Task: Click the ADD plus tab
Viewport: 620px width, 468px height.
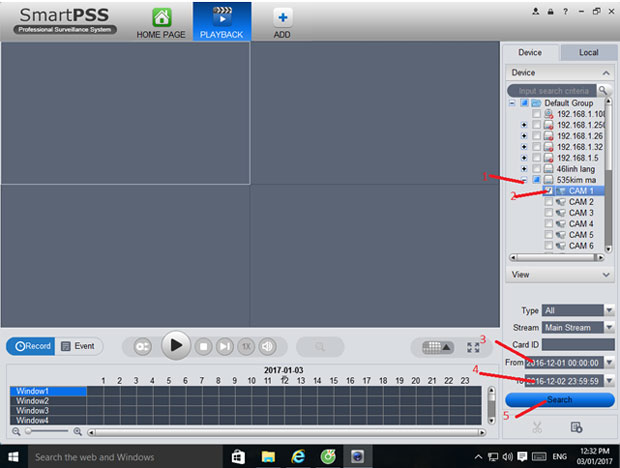Action: [x=282, y=23]
